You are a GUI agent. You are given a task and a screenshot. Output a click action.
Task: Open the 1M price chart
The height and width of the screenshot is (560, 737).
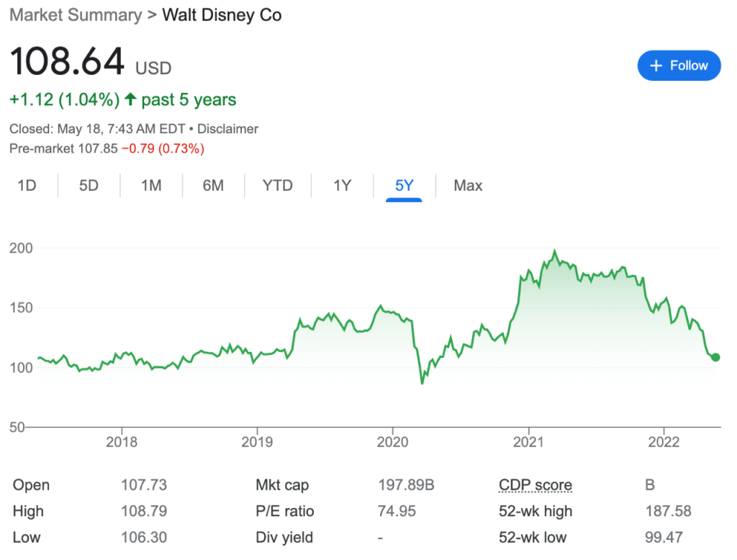pyautogui.click(x=150, y=186)
